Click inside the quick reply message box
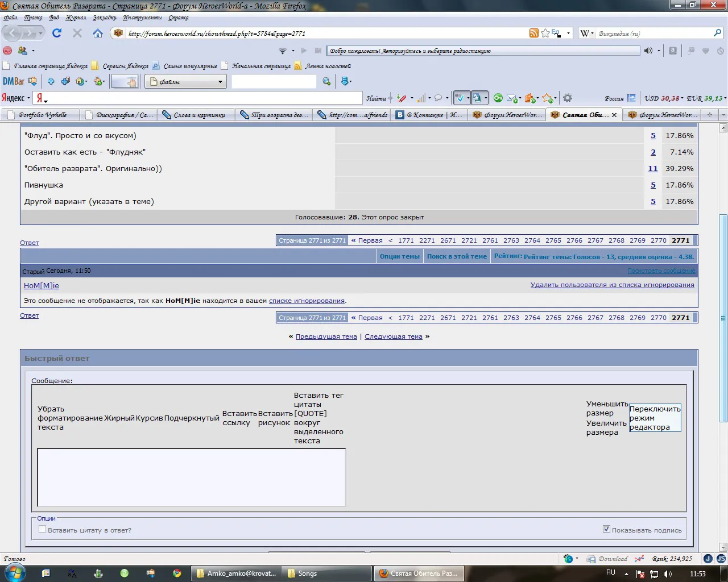Image resolution: width=728 pixels, height=582 pixels. [191, 477]
